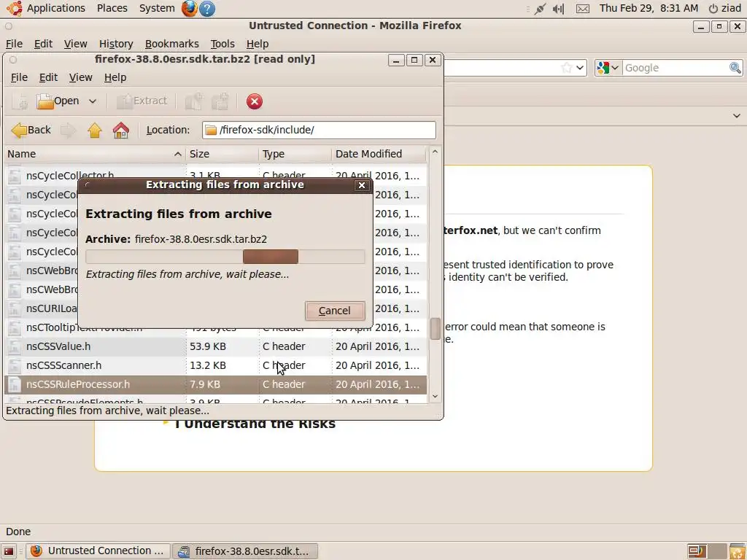Click the ziad power session indicator

tap(724, 8)
